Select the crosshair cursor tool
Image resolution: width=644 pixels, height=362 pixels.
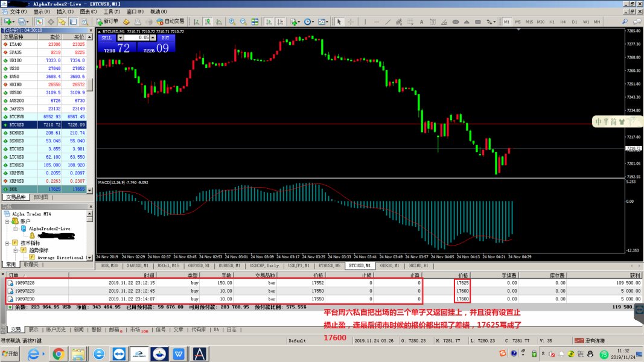coord(351,22)
